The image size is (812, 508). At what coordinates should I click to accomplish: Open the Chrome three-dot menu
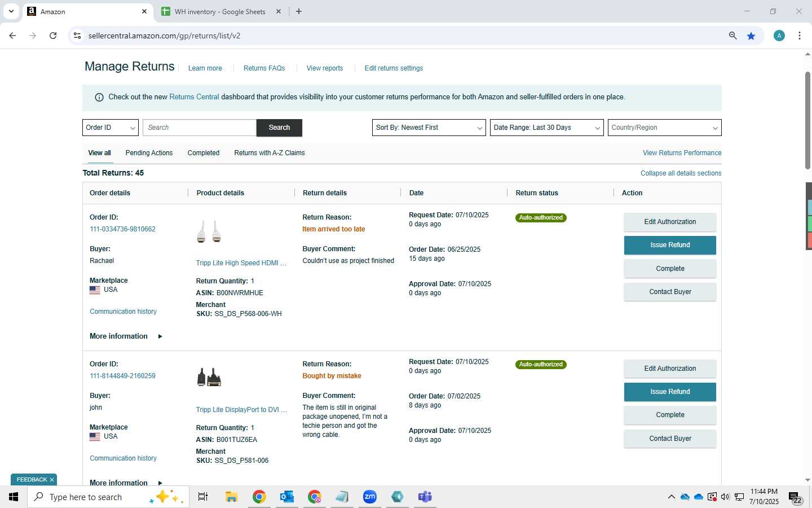800,36
